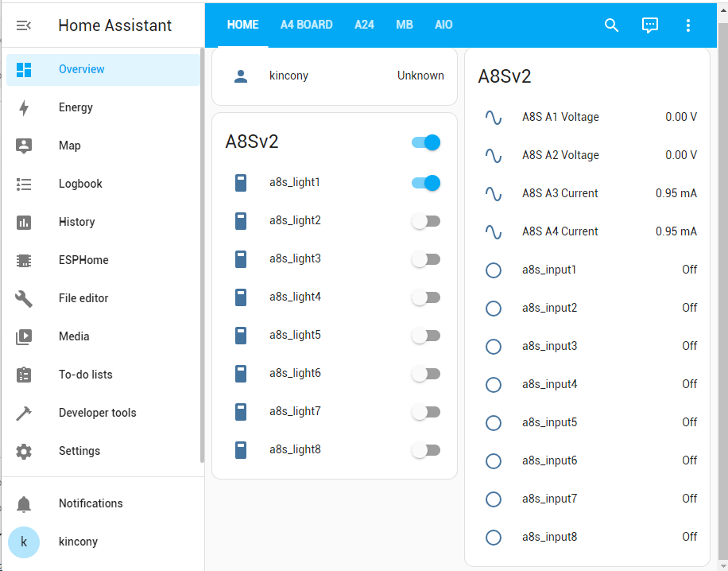Viewport: 728px width, 571px height.
Task: Open the three-dot overflow menu
Action: click(x=688, y=25)
